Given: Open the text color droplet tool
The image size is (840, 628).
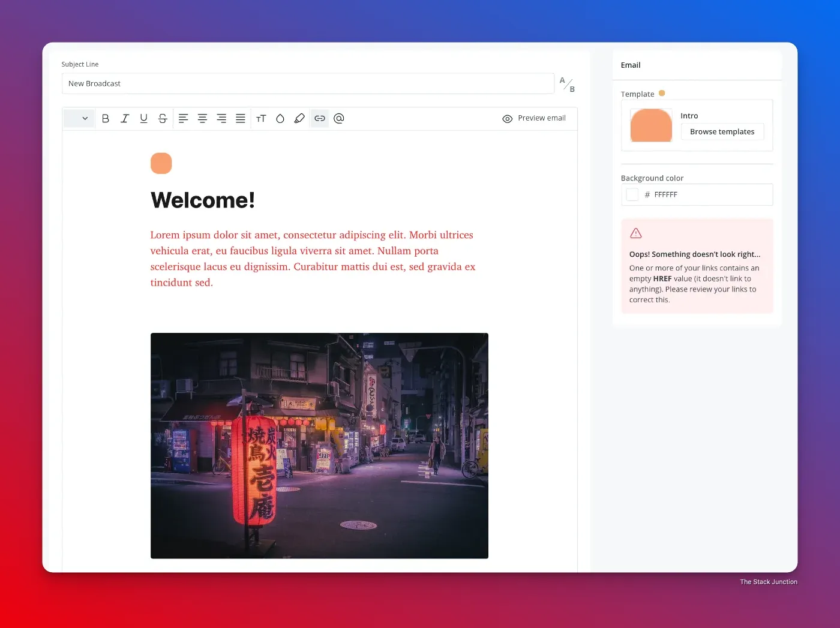Looking at the screenshot, I should (x=280, y=118).
